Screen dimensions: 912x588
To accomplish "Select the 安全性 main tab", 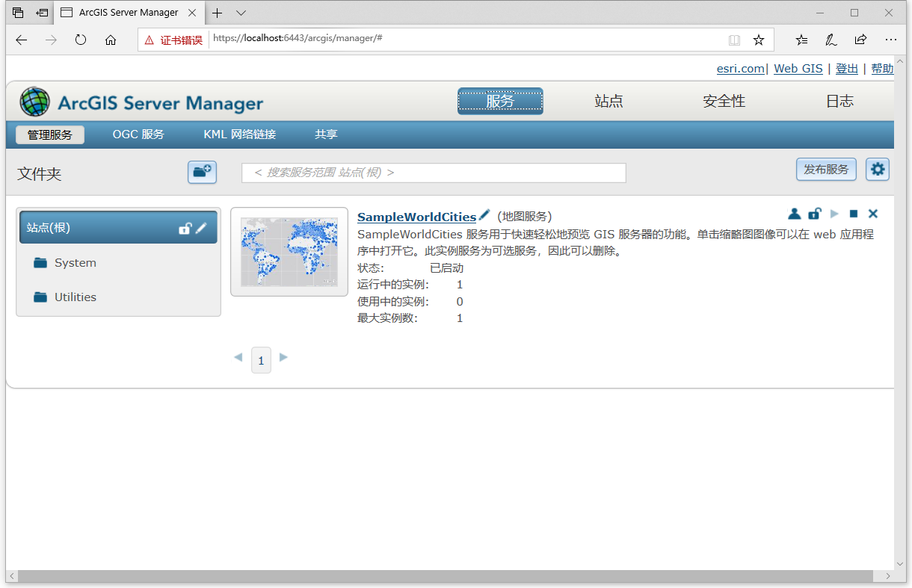I will coord(724,101).
